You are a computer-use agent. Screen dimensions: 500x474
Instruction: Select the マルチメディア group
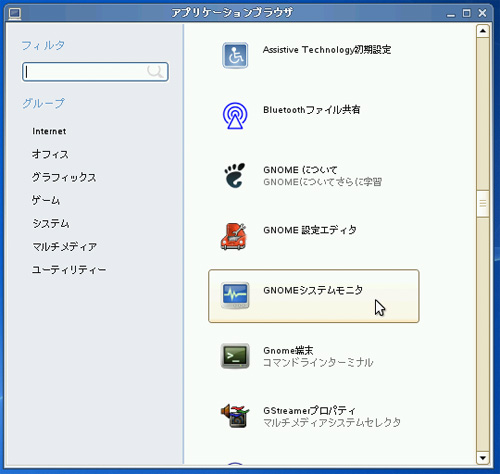point(65,246)
